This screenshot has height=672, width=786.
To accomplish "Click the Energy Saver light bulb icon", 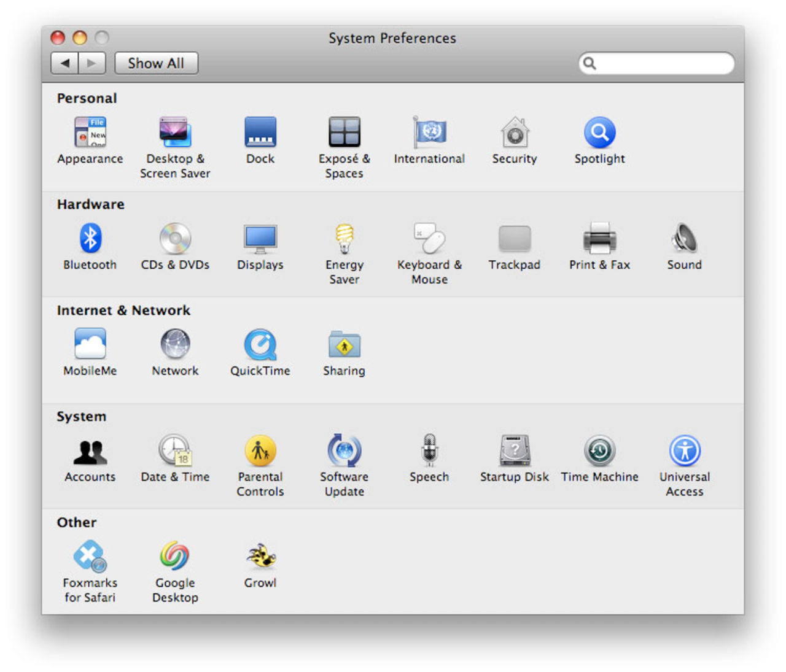I will [344, 239].
